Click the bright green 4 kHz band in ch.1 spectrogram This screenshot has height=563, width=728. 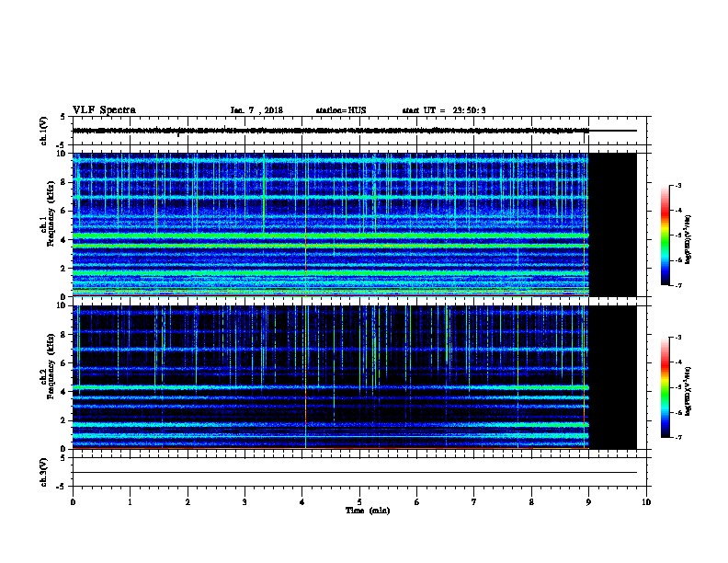pos(331,236)
